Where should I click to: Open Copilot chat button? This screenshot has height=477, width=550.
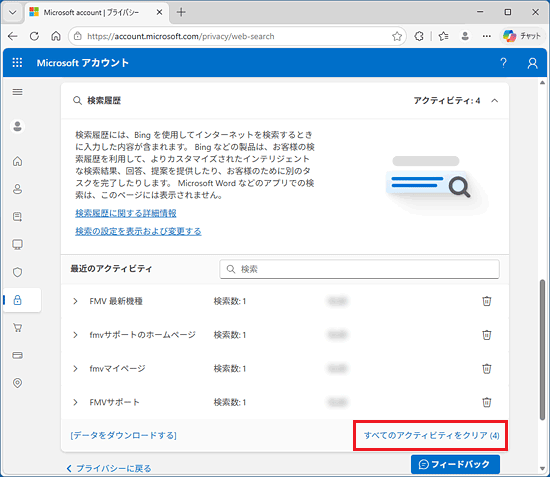(x=522, y=36)
